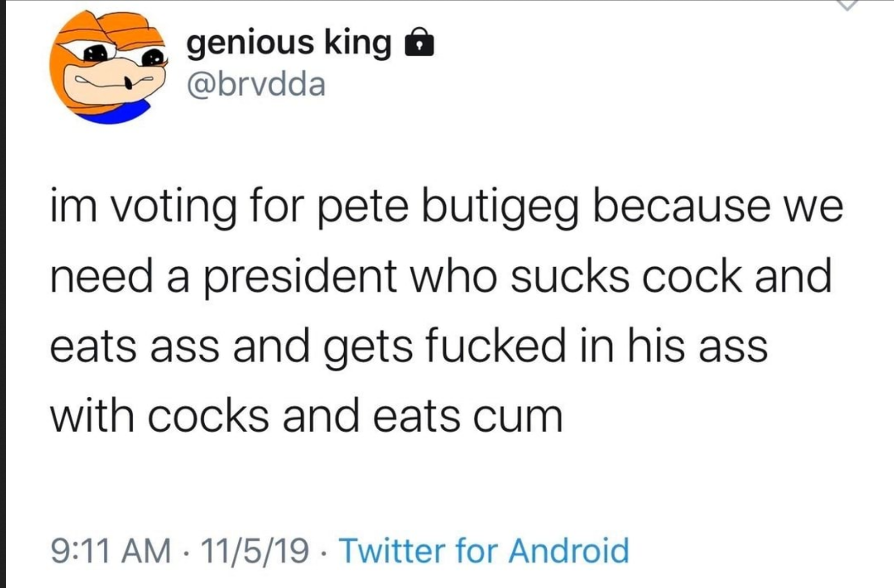This screenshot has width=894, height=588.
Task: Click the word "voting" in the tweet
Action: tap(175, 208)
